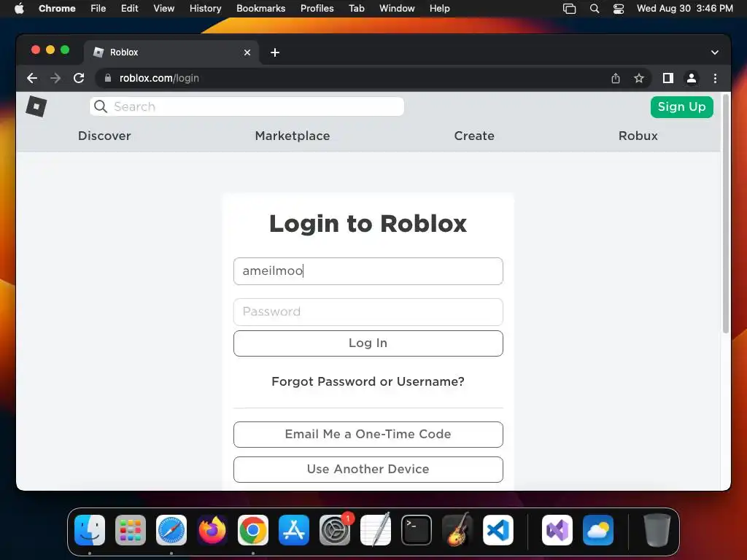Open the Window menu

[x=397, y=9]
